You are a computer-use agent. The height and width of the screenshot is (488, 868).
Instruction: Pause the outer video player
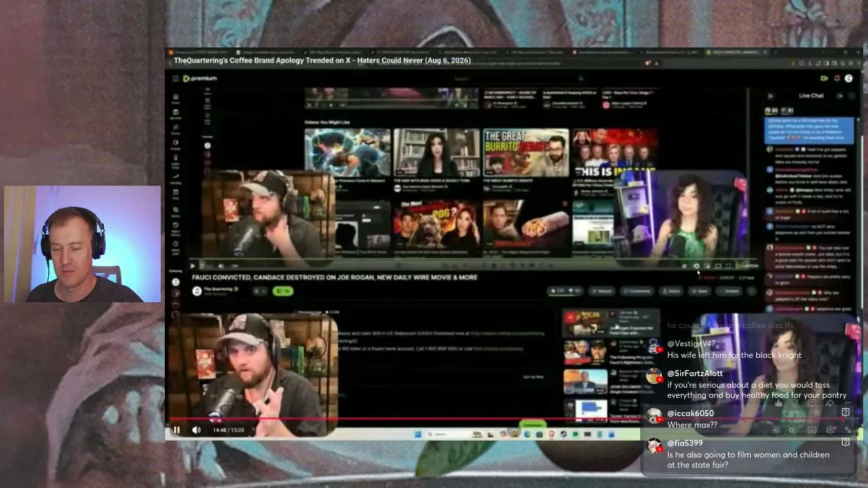176,430
